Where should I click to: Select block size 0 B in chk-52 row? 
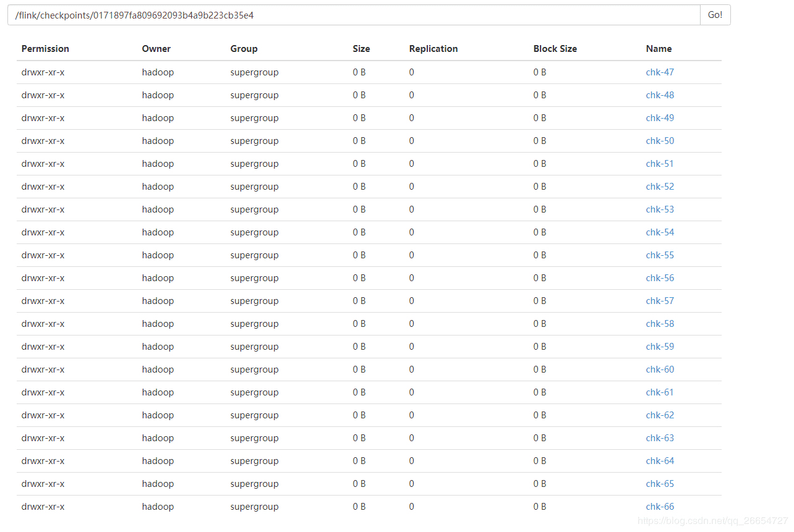pyautogui.click(x=540, y=187)
